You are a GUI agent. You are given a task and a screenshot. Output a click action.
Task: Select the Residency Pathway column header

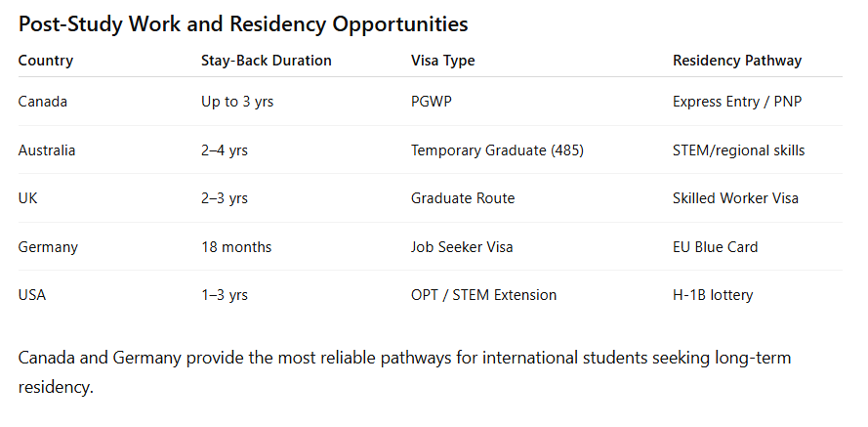(x=736, y=61)
